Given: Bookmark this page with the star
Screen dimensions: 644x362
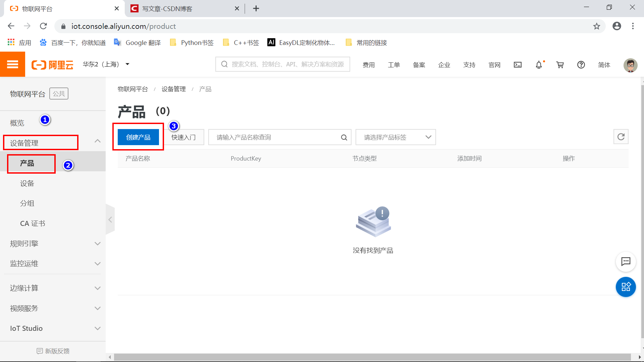Looking at the screenshot, I should coord(596,26).
